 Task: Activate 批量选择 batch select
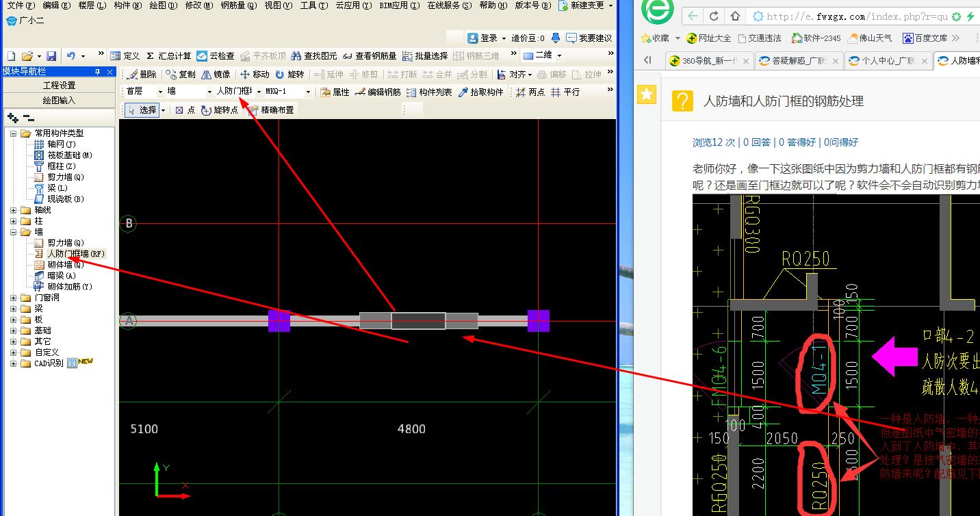pos(425,56)
